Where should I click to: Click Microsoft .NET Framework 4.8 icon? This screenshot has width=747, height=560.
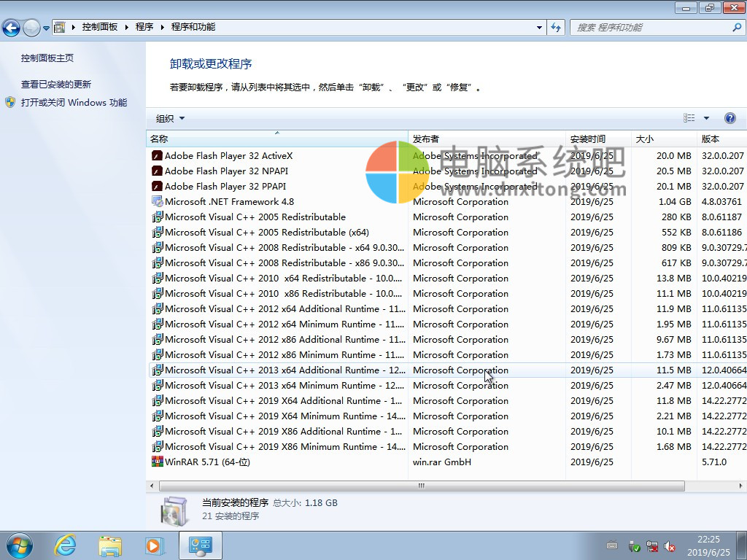tap(158, 201)
